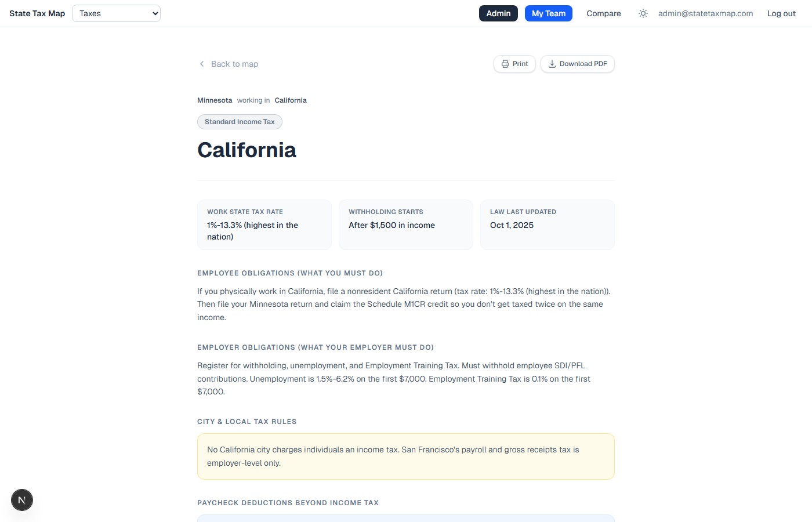Select the Law Last Updated card

(547, 224)
